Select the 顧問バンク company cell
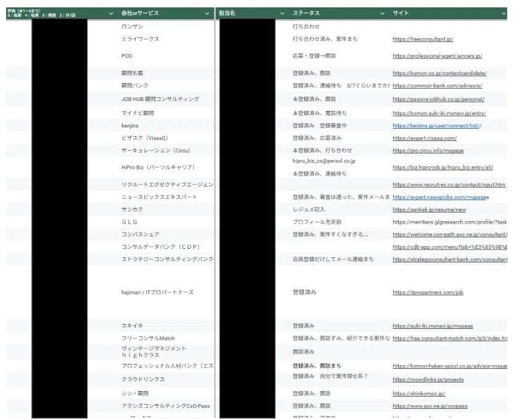524x420 pixels. coord(134,86)
